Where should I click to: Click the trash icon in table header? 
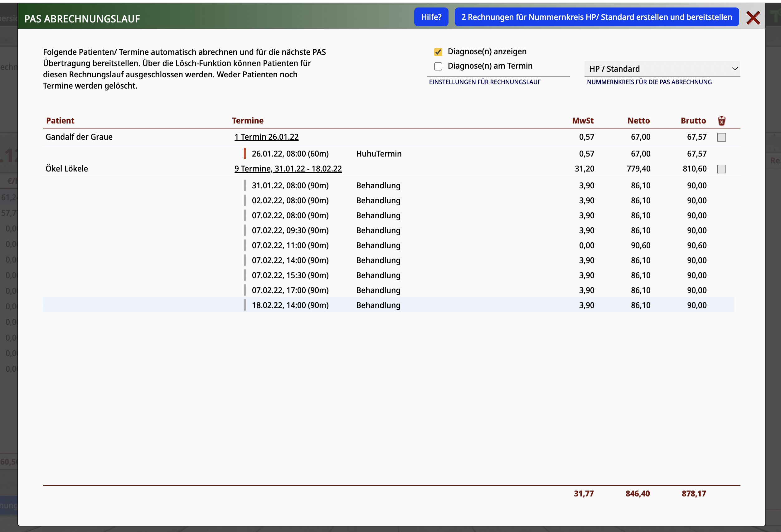coord(721,121)
